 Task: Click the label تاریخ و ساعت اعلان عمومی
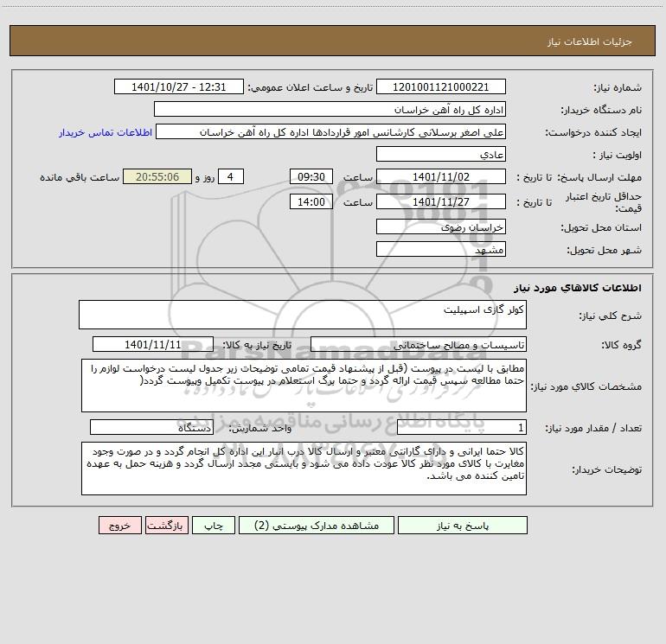click(311, 87)
